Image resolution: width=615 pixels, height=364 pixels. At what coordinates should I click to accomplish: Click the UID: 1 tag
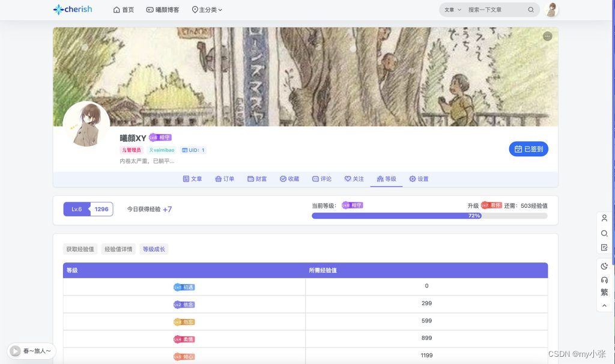coord(193,150)
